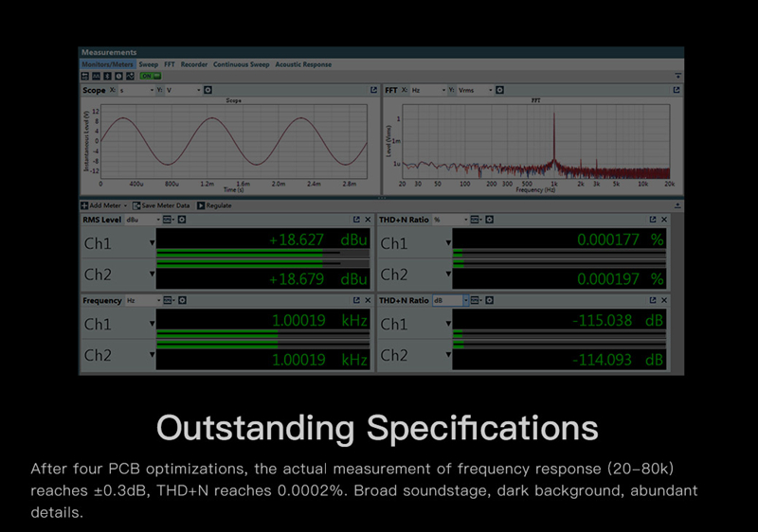Click the Scope graph settings icon
The image size is (758, 532).
coord(208,90)
